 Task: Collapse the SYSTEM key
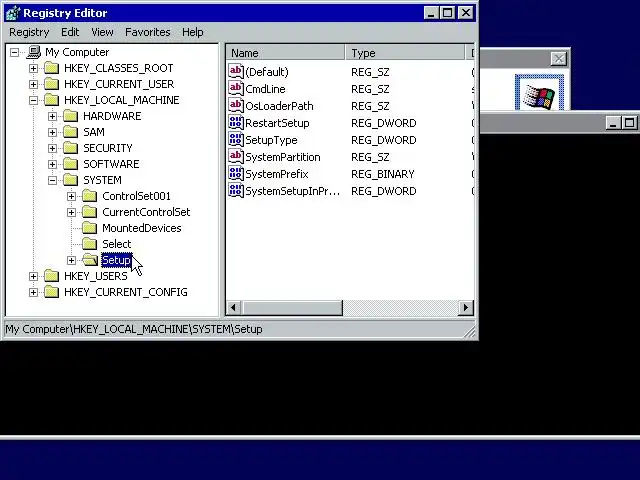point(52,180)
